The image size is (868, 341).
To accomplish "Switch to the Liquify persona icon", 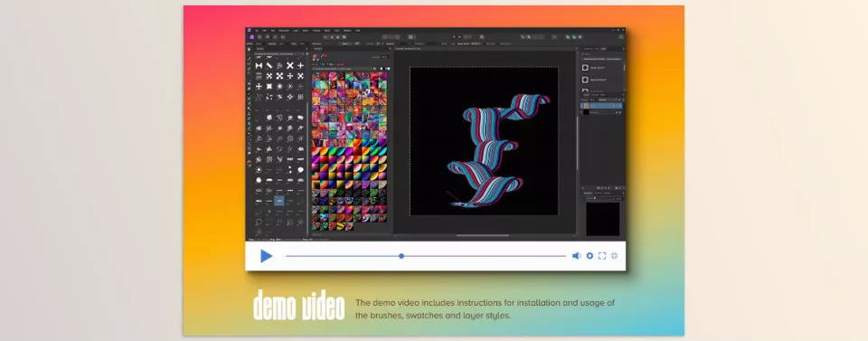I will (x=259, y=37).
